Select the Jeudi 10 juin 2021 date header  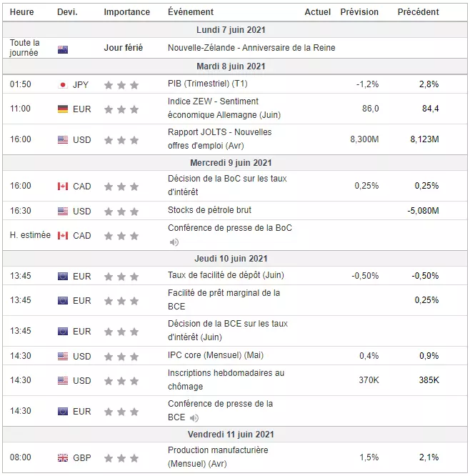[x=231, y=259]
